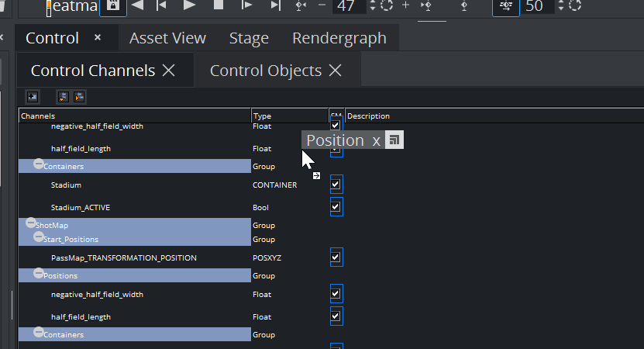Collapse the Positions group

coord(39,274)
